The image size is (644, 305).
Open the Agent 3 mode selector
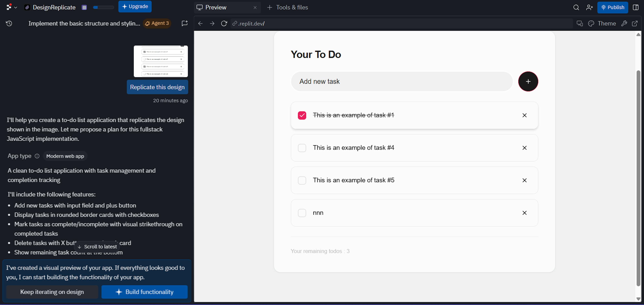point(157,23)
